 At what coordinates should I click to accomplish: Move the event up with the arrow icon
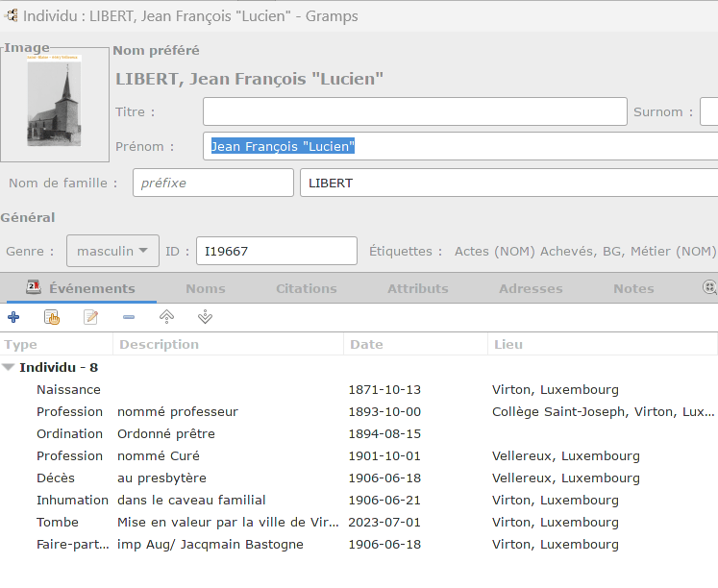tap(166, 317)
